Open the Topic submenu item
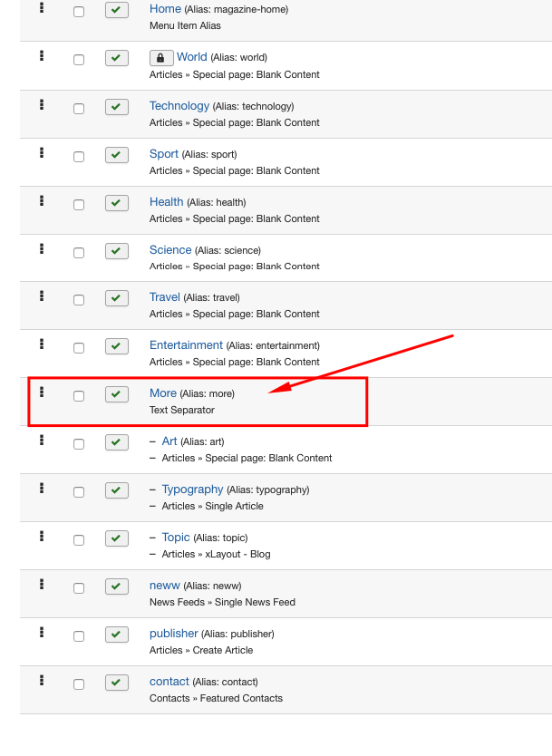Screen dimensions: 552x756 [x=176, y=538]
